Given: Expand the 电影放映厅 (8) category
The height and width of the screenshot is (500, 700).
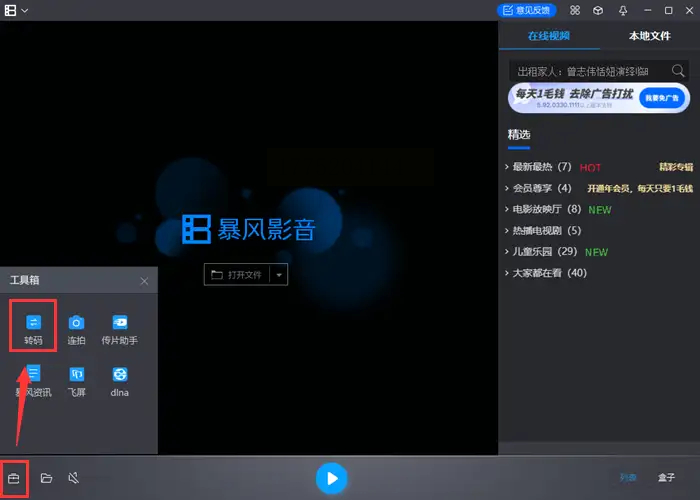Looking at the screenshot, I should 543,209.
